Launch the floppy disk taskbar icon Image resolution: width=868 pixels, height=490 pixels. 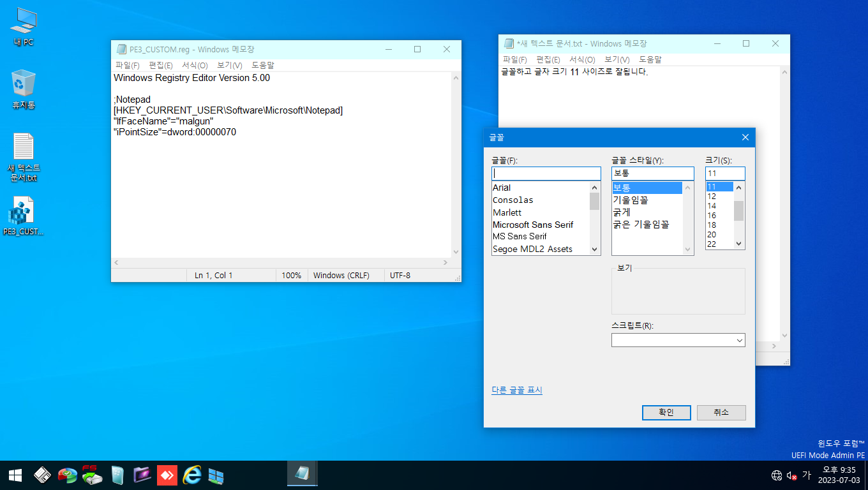point(43,475)
